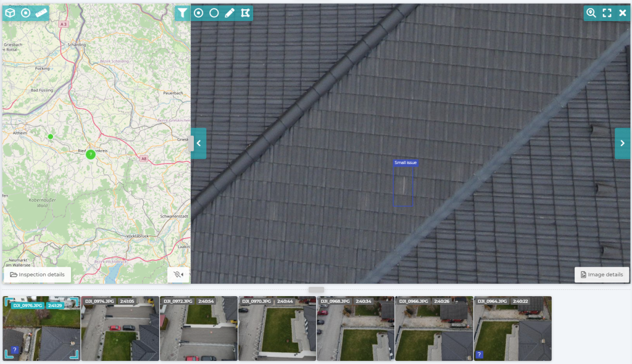Click the grey handle between map and image
The image size is (632, 364).
coord(191,144)
